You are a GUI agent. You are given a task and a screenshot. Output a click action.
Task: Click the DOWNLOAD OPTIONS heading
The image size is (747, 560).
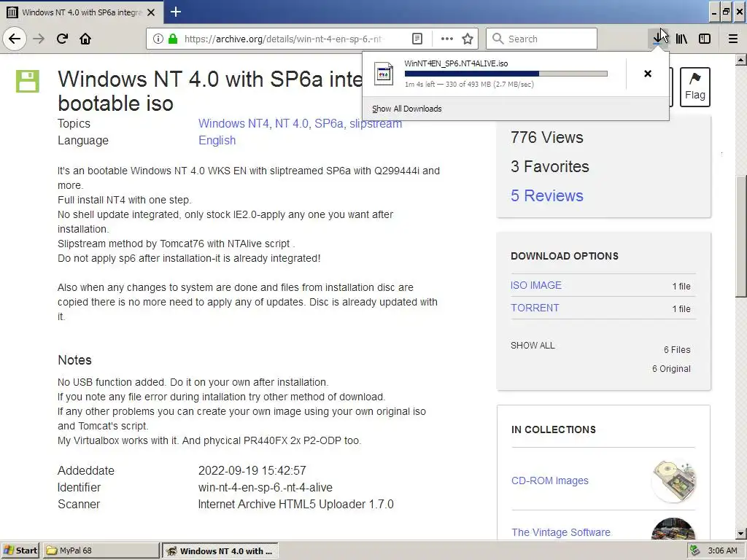pyautogui.click(x=565, y=256)
